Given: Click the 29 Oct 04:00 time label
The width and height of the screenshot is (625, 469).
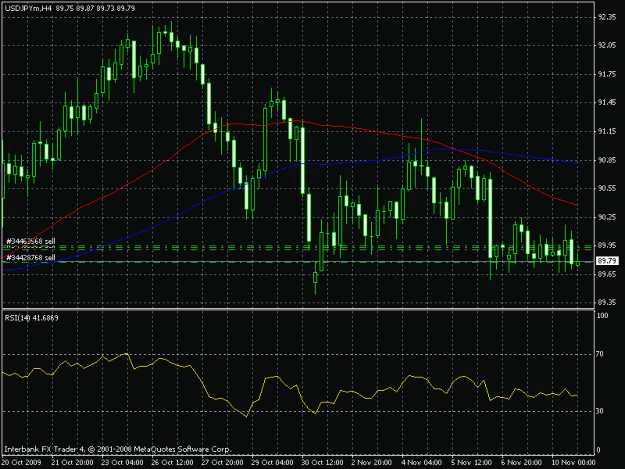Looking at the screenshot, I should (x=272, y=463).
